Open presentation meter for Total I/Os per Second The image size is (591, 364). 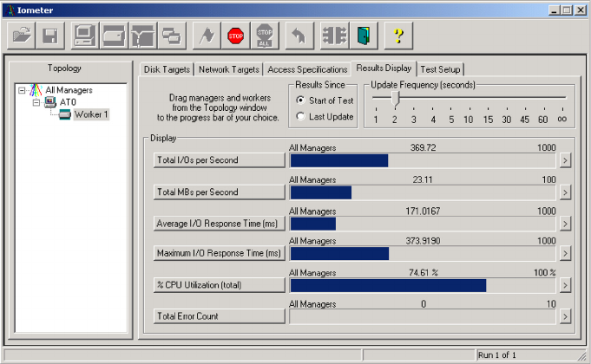tap(565, 160)
